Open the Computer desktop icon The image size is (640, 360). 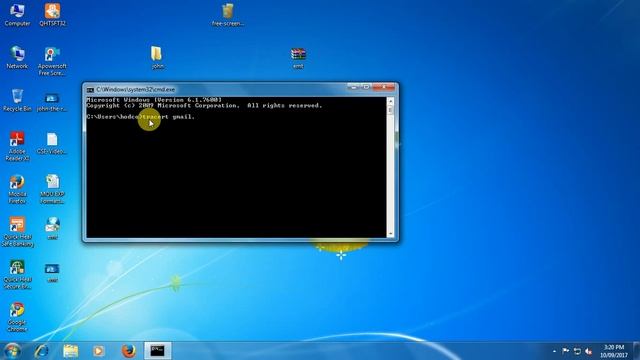pos(17,15)
